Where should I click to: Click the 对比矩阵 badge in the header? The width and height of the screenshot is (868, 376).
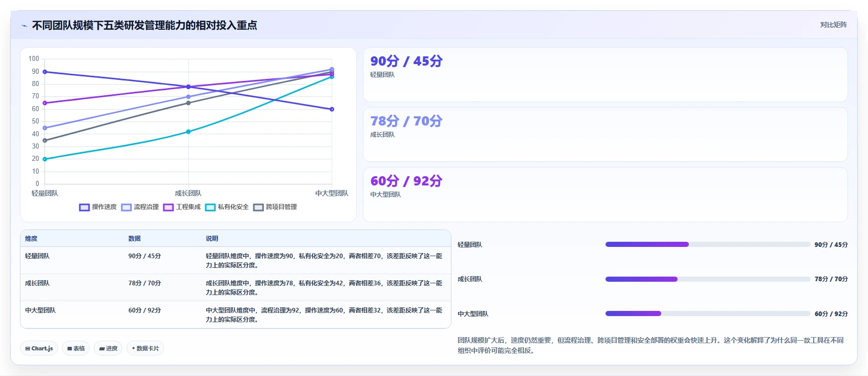click(833, 25)
